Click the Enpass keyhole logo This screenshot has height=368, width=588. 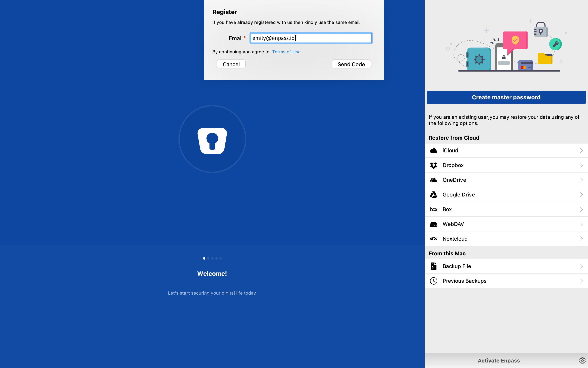[212, 141]
